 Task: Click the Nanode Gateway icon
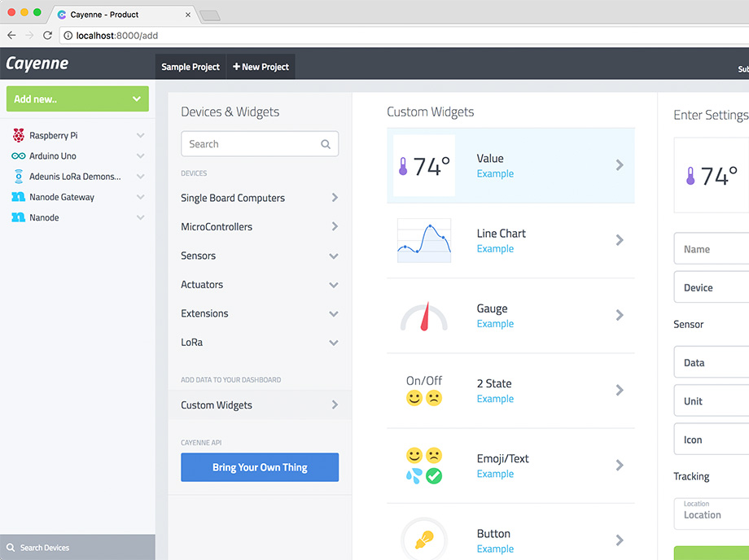click(18, 197)
